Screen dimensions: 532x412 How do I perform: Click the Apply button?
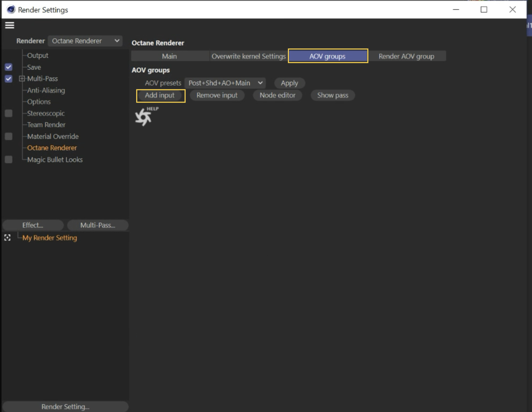pyautogui.click(x=290, y=83)
